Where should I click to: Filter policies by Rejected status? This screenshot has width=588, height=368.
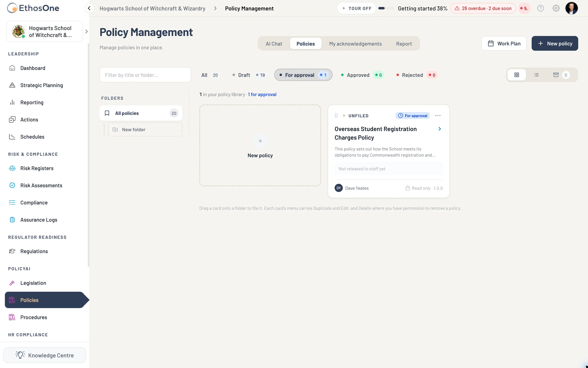click(x=417, y=75)
